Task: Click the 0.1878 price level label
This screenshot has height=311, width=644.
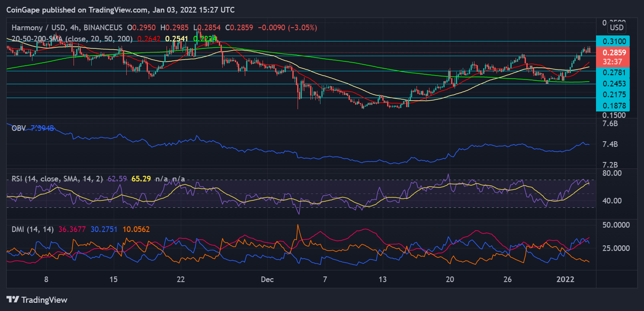Action: point(612,105)
